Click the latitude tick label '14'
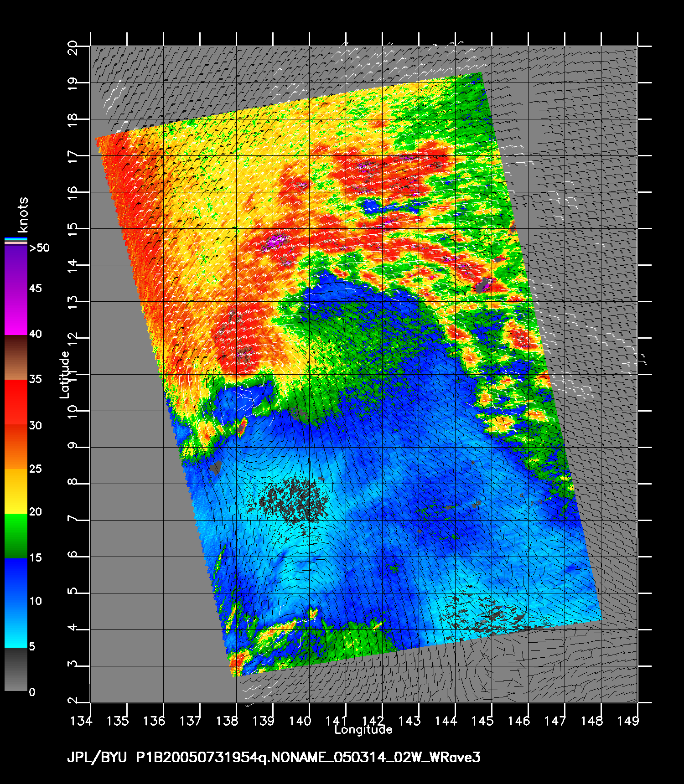The image size is (684, 784). [73, 266]
